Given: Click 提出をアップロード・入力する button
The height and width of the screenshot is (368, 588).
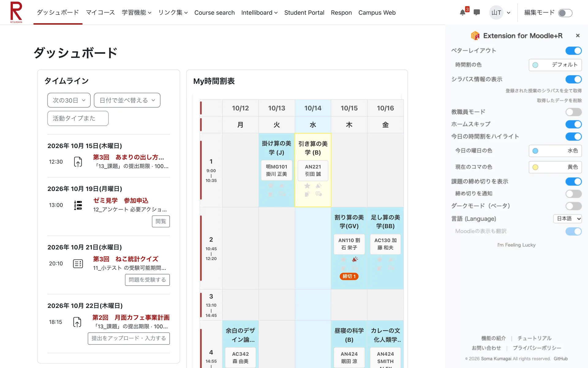Looking at the screenshot, I should coord(129,338).
